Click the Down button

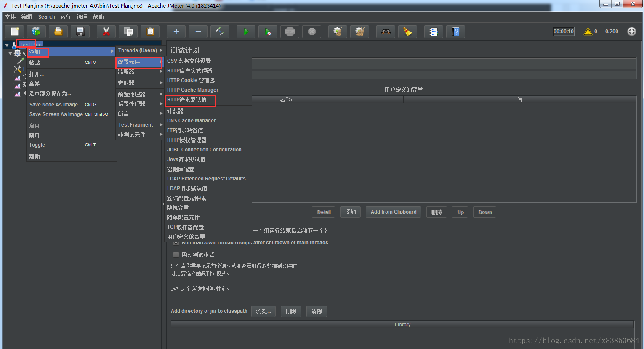(x=485, y=212)
